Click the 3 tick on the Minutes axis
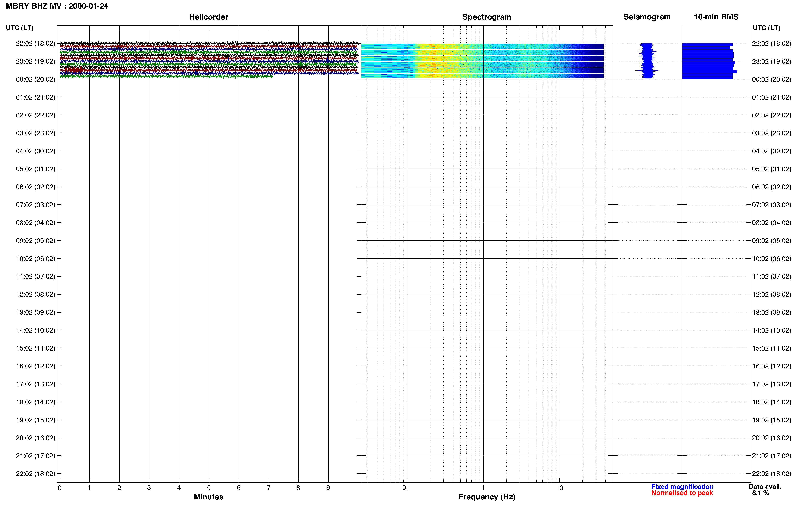This screenshot has height=508, width=812. coord(149,487)
